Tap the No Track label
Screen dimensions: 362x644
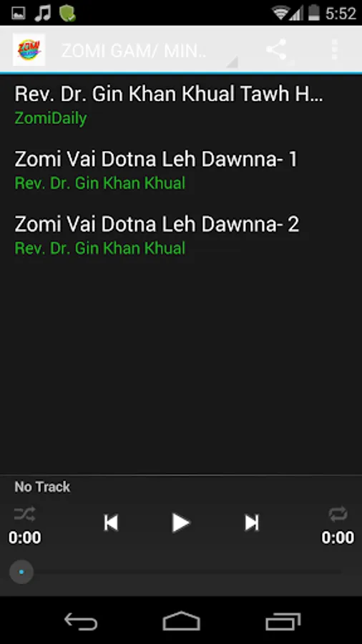[42, 487]
